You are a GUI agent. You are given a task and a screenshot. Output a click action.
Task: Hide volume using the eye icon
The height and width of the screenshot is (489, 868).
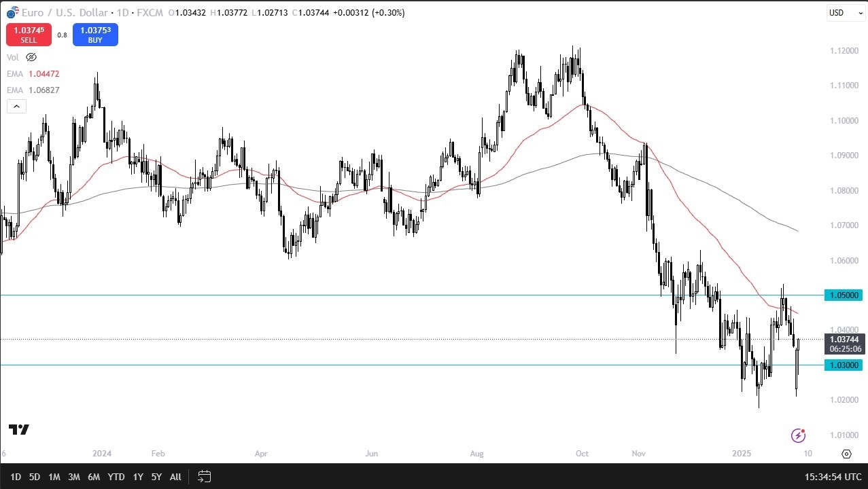coord(31,57)
